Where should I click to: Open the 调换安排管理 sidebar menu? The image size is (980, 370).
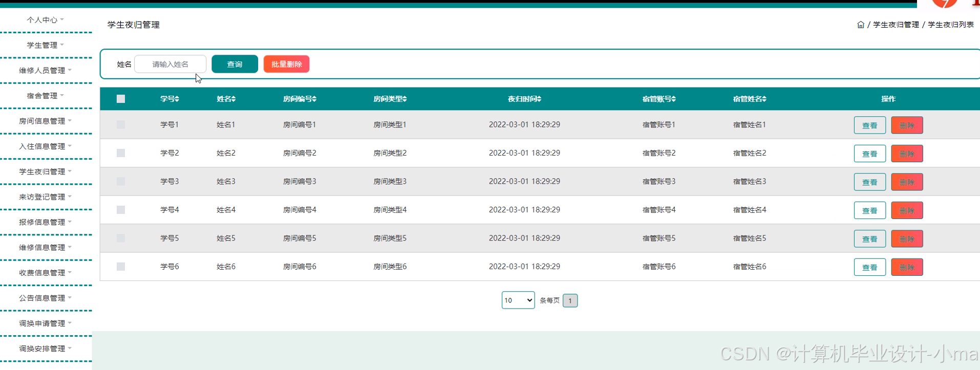46,349
